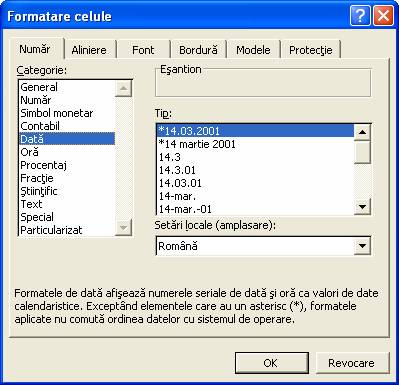Select the Special category

[67, 217]
